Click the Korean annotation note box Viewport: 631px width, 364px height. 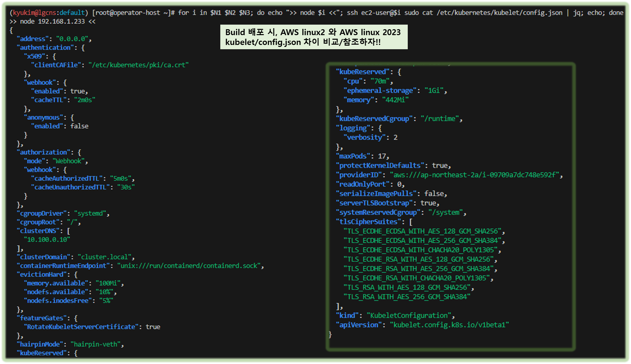point(314,37)
